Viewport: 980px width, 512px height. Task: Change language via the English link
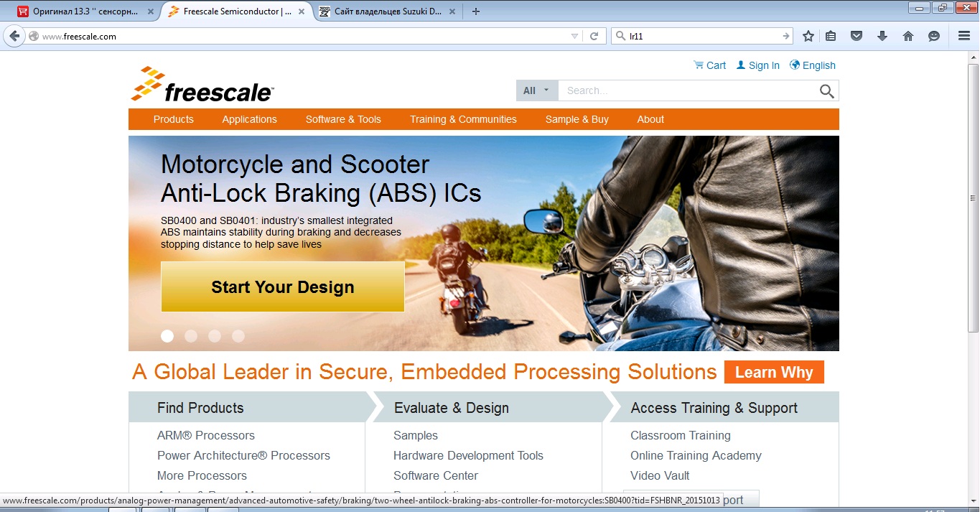pyautogui.click(x=813, y=65)
